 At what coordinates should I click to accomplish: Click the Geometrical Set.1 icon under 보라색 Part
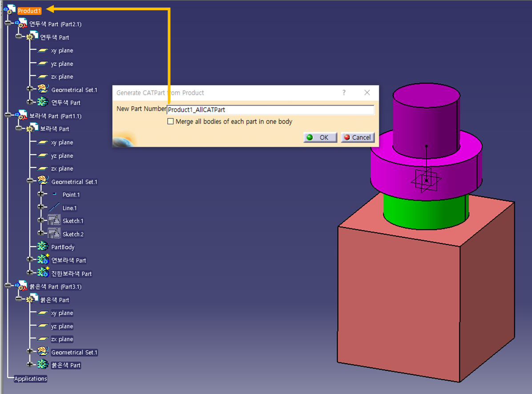43,181
